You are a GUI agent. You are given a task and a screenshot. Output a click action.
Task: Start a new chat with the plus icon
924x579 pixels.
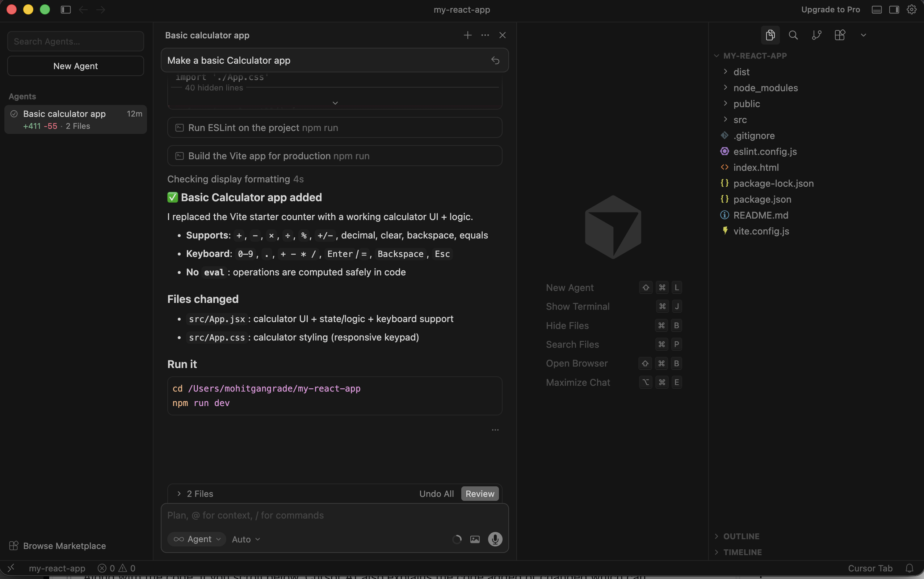coord(467,35)
